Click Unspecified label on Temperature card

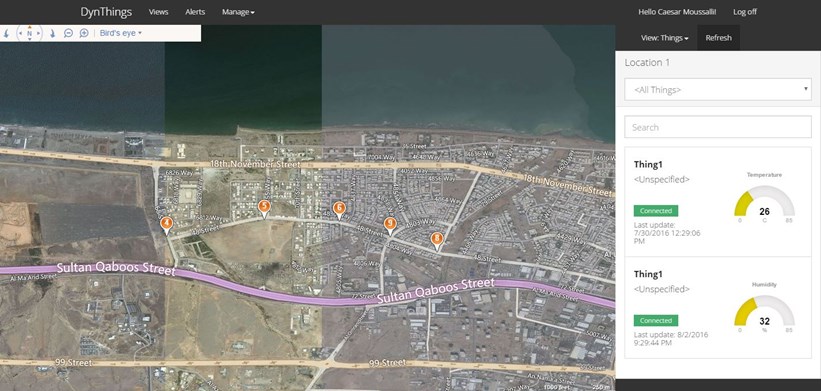click(x=662, y=180)
